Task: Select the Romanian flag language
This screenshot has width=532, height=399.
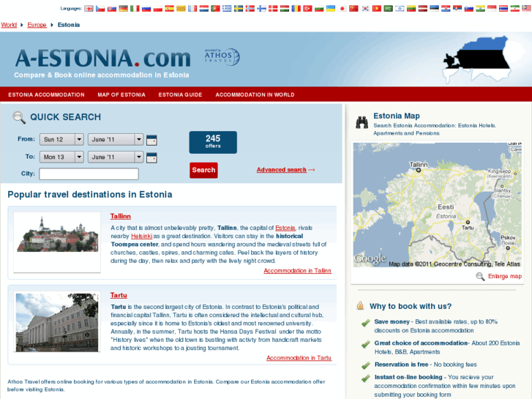Action: click(296, 9)
